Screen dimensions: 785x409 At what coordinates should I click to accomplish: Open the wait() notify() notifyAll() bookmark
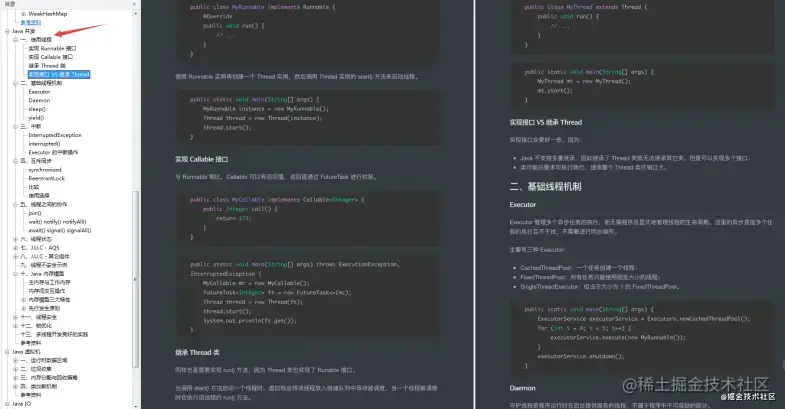pyautogui.click(x=57, y=222)
